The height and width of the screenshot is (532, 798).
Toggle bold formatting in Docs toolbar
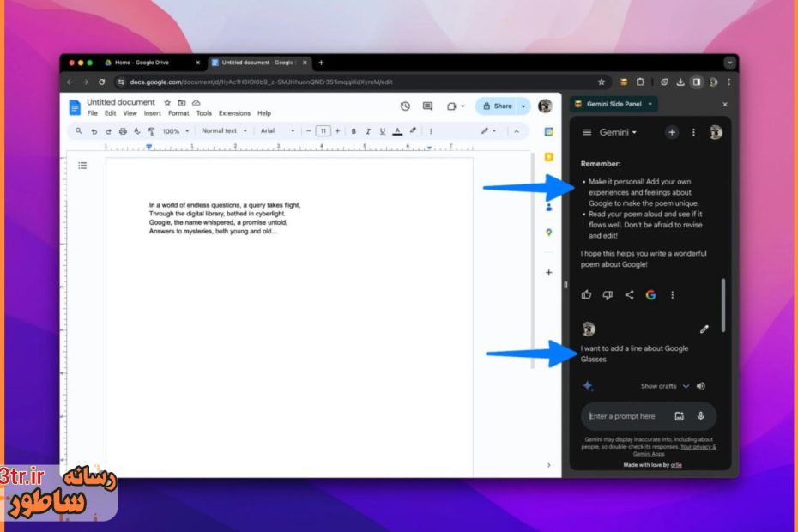pos(354,131)
